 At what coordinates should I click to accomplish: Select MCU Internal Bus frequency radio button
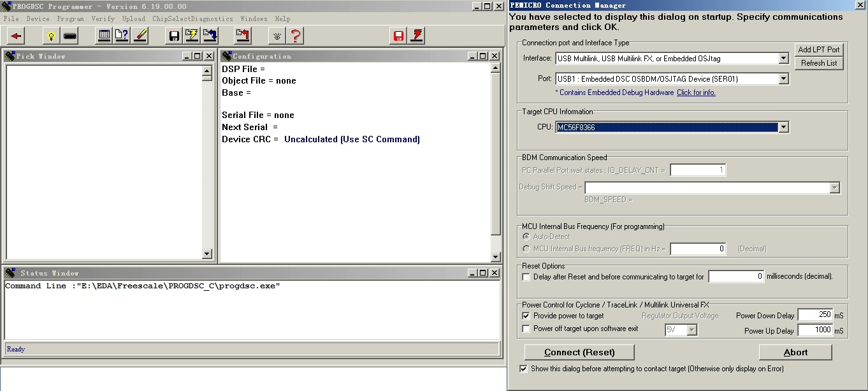coord(526,249)
